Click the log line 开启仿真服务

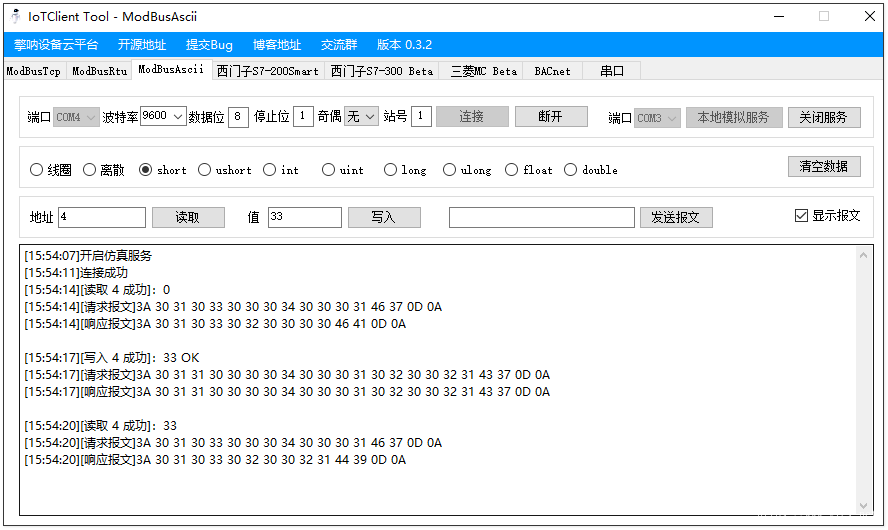tap(88, 256)
